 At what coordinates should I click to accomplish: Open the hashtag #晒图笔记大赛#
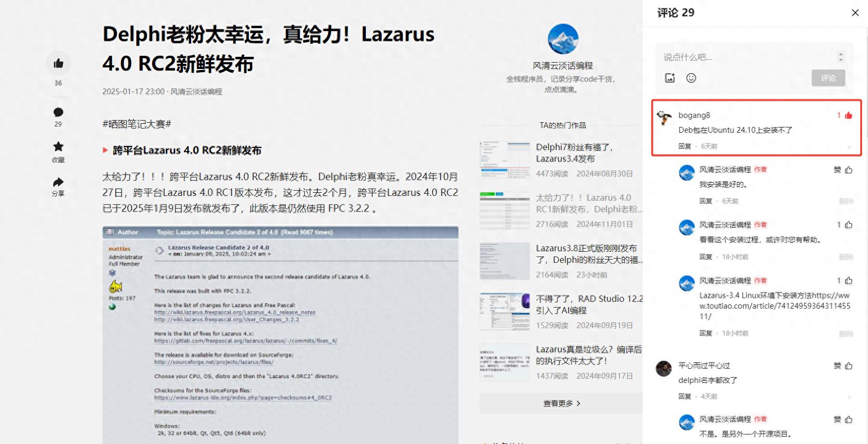point(137,124)
